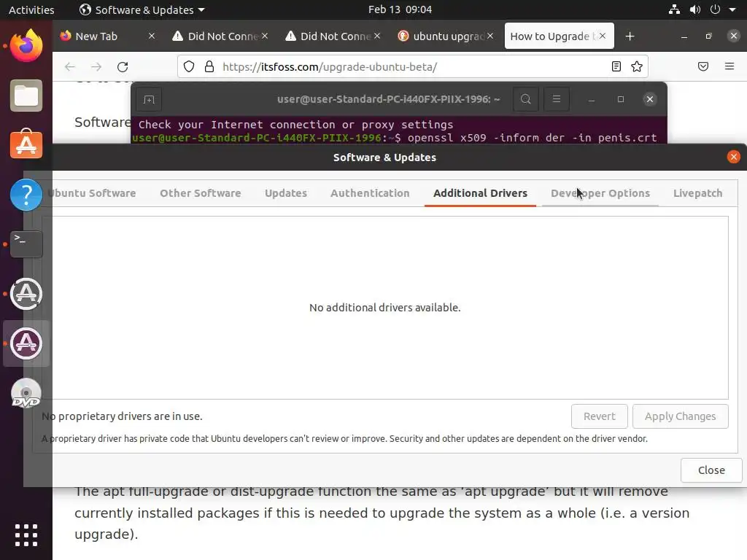This screenshot has width=747, height=560.
Task: Open Software & Updates app menu dropdown
Action: coord(142,9)
